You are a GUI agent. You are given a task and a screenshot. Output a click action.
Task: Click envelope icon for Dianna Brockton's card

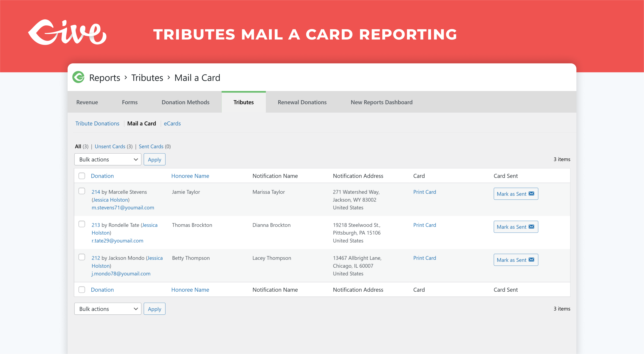(x=531, y=227)
